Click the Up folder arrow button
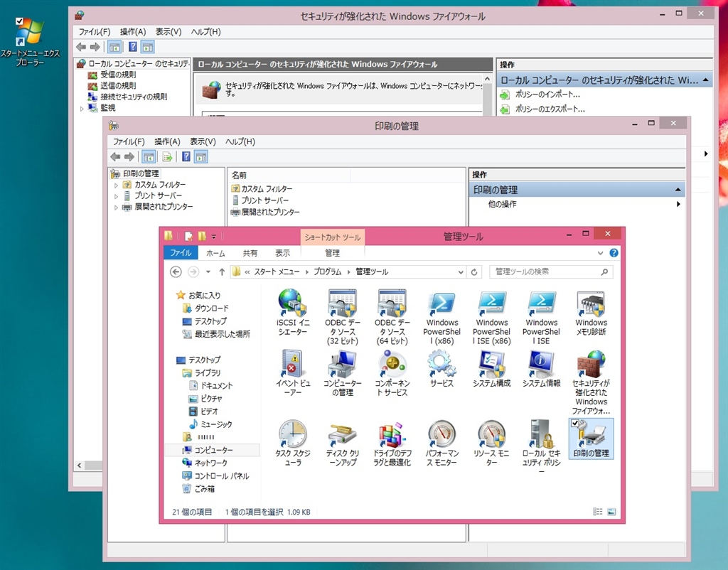 (222, 272)
